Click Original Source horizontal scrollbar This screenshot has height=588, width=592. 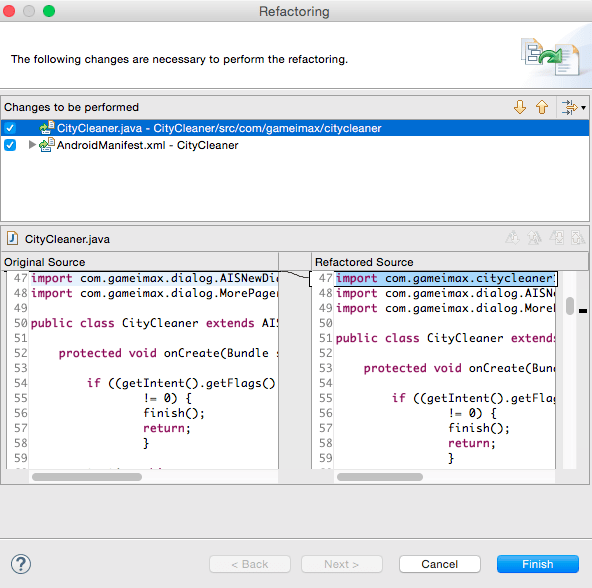tap(87, 477)
